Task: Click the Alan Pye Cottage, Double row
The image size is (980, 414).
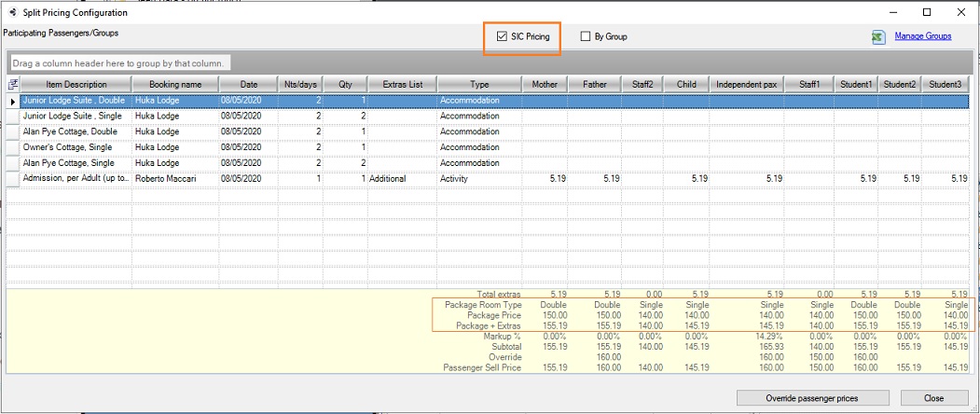Action: click(x=75, y=131)
